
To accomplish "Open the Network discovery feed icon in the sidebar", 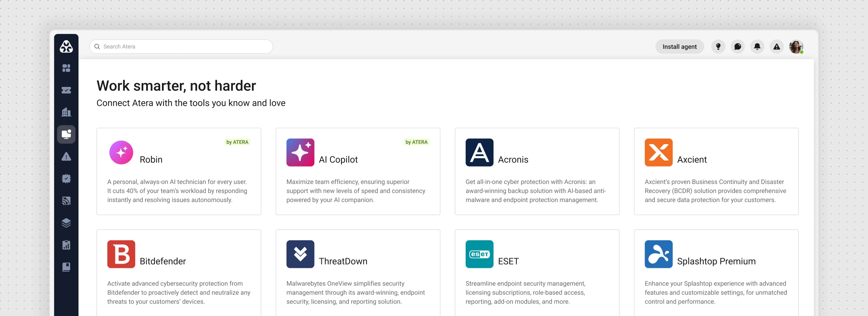I will coord(66,201).
